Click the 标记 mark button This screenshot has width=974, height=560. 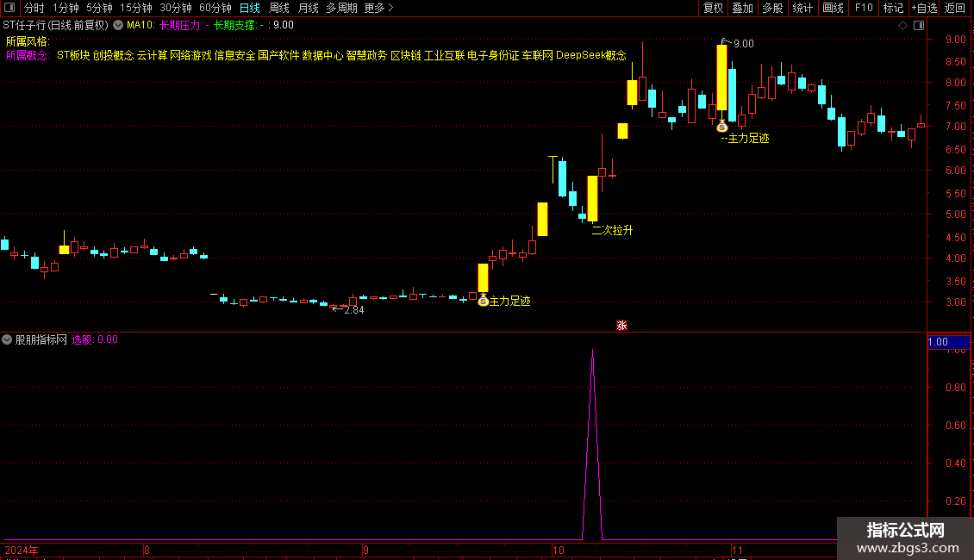(x=893, y=8)
